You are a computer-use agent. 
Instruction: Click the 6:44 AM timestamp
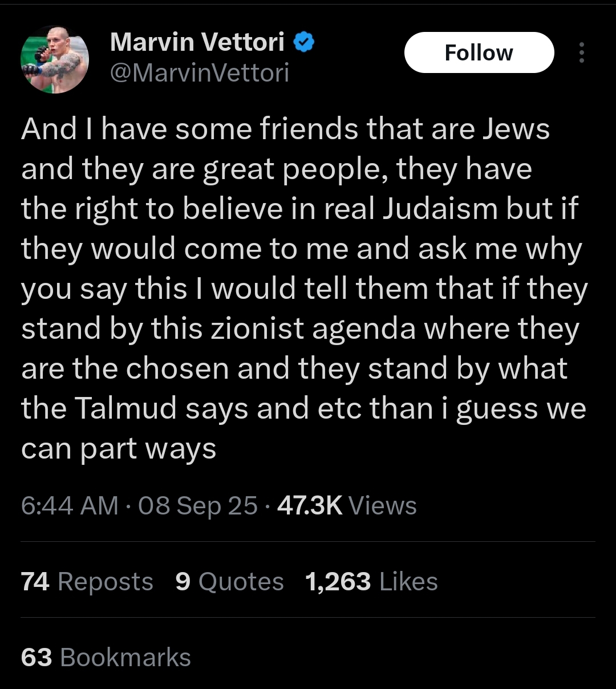pos(70,506)
